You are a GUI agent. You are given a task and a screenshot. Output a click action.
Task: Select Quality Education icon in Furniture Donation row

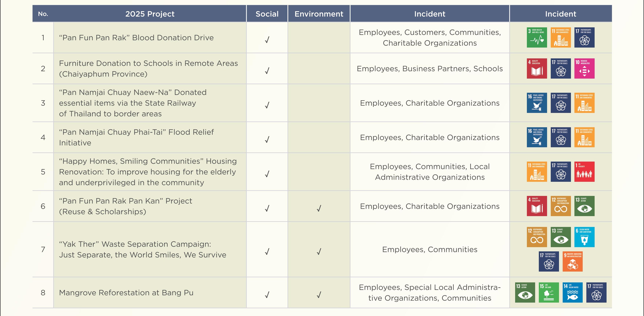click(x=537, y=68)
